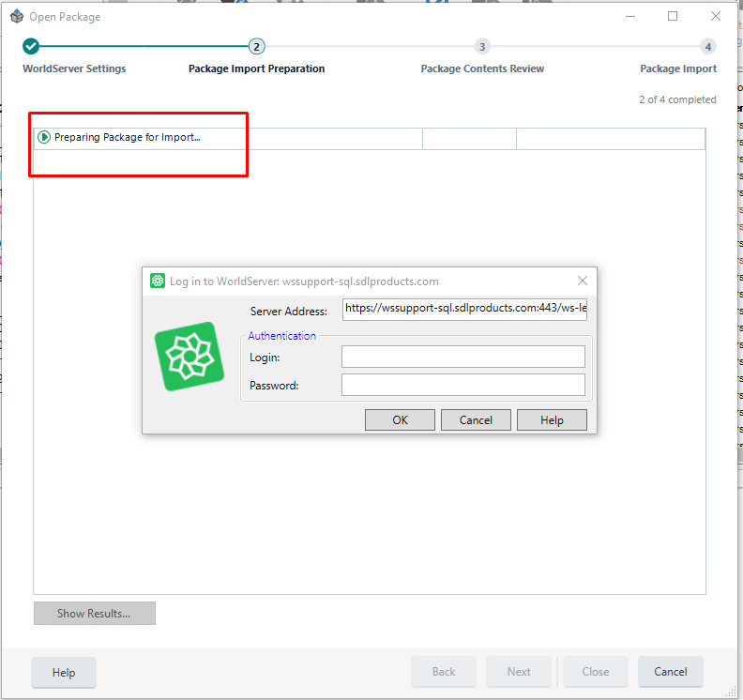The height and width of the screenshot is (700, 743).
Task: Click into the Login text field
Action: 462,357
